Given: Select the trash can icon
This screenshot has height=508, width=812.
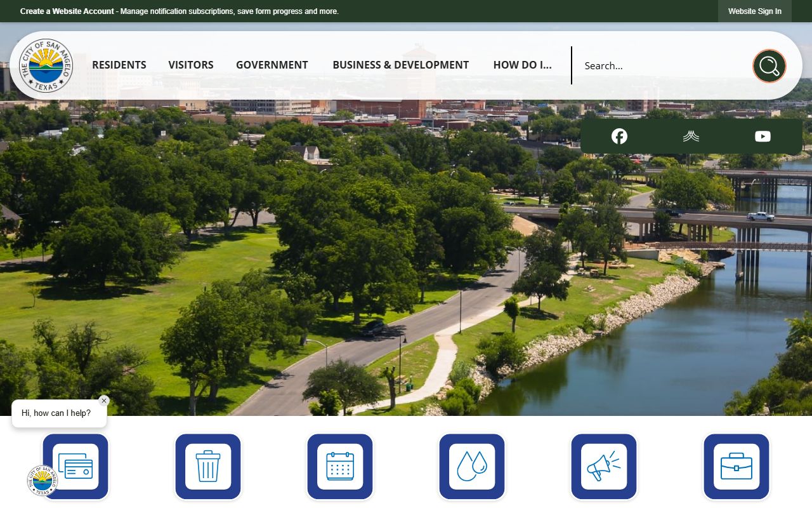Looking at the screenshot, I should click(x=208, y=467).
